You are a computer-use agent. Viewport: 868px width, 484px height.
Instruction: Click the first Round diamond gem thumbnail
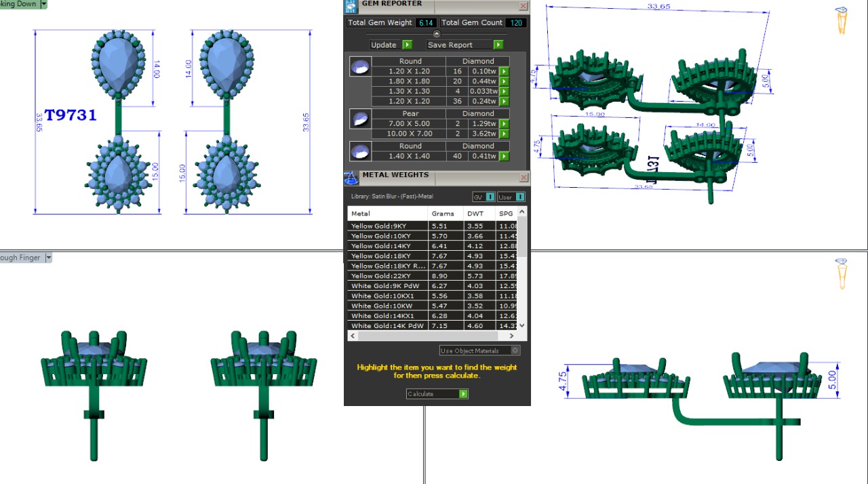click(360, 66)
